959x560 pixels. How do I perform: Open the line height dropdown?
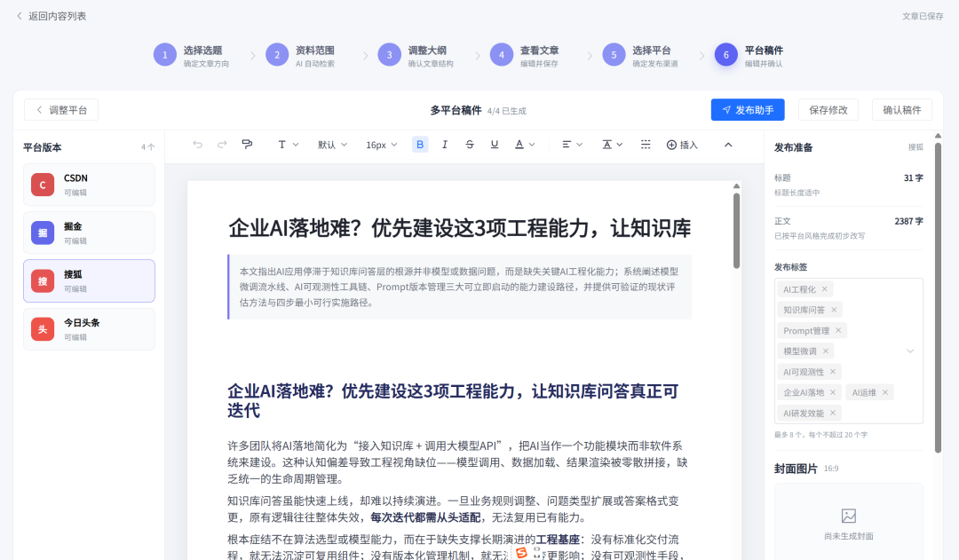612,145
